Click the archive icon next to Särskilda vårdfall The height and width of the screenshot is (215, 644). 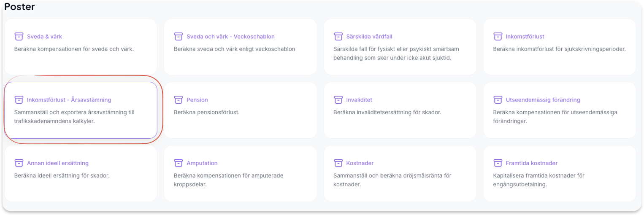point(338,37)
